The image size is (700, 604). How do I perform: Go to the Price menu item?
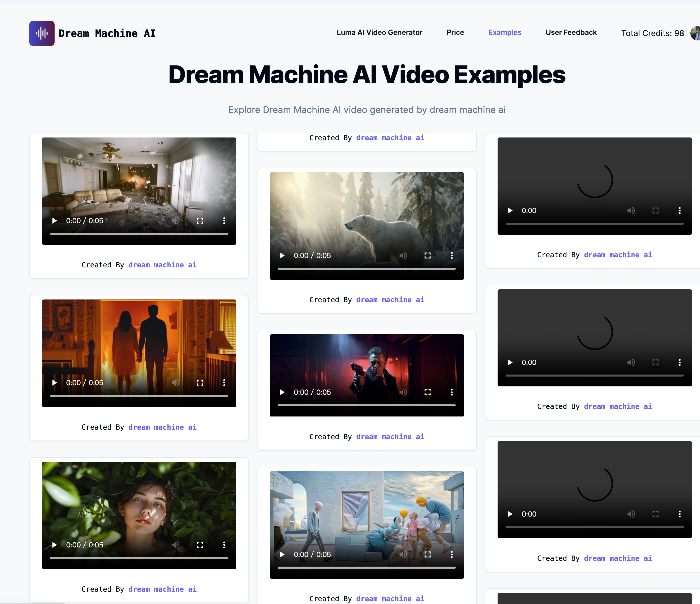[x=455, y=32]
